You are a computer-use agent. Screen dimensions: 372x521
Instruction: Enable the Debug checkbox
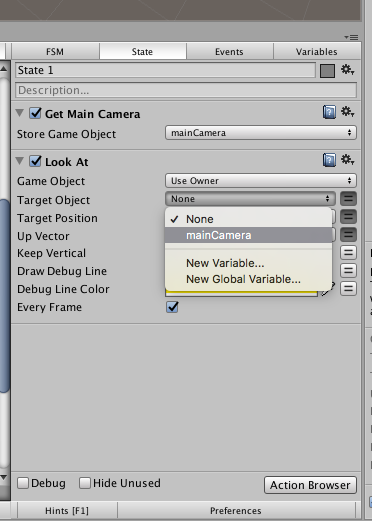coord(23,483)
